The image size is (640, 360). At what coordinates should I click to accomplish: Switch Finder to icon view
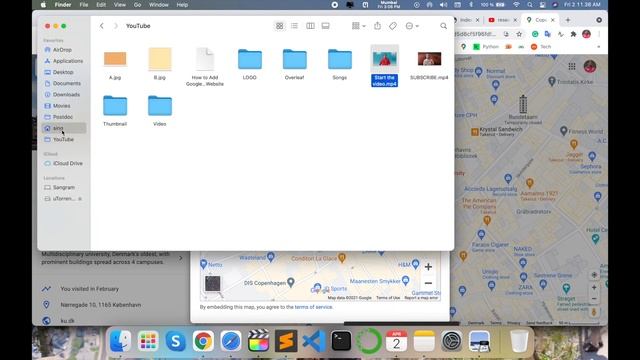pos(280,26)
